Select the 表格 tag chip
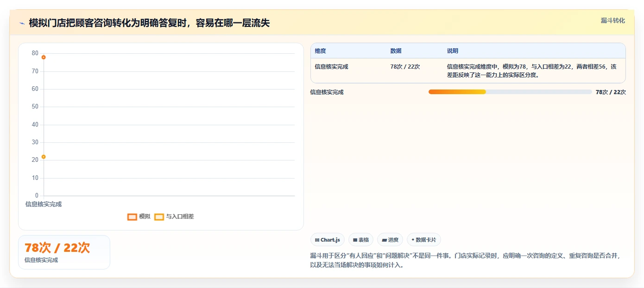Viewport: 644px width, 288px height. coord(361,240)
